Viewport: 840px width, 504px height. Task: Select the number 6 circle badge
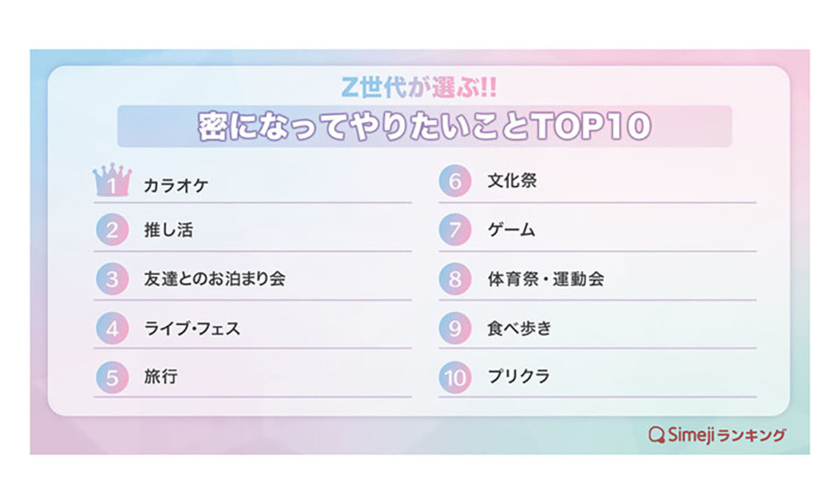(x=455, y=181)
